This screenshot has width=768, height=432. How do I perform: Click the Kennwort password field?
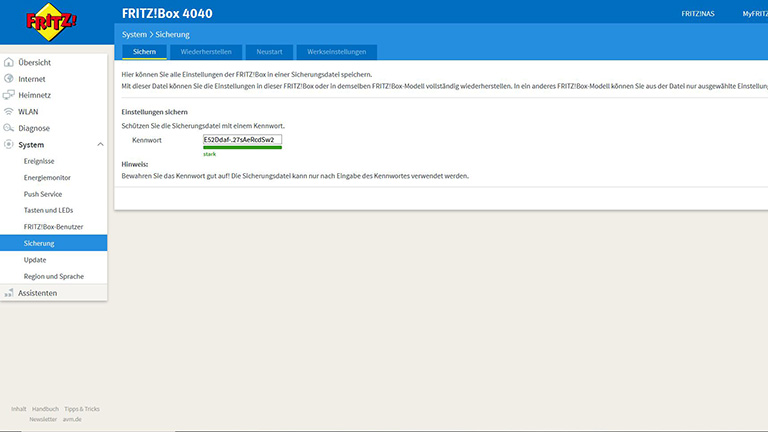pos(242,140)
